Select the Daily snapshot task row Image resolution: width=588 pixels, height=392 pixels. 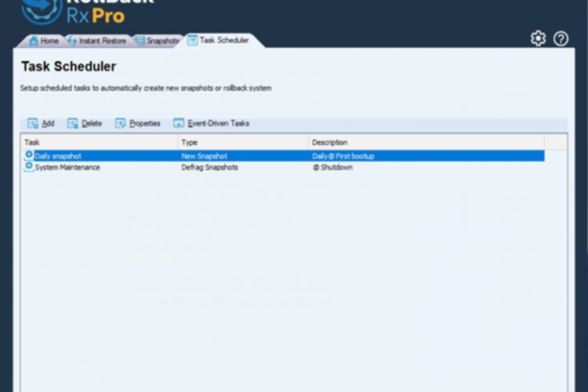284,156
